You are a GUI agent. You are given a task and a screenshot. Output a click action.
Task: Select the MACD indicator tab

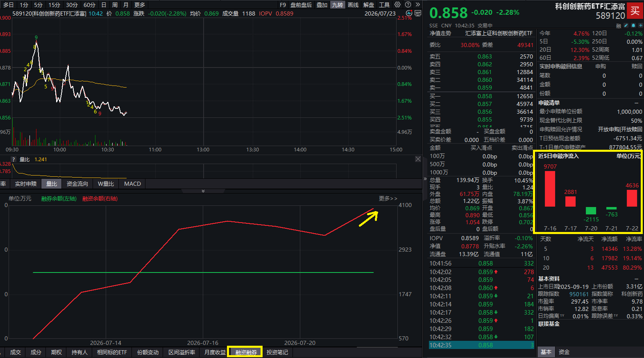pyautogui.click(x=132, y=184)
